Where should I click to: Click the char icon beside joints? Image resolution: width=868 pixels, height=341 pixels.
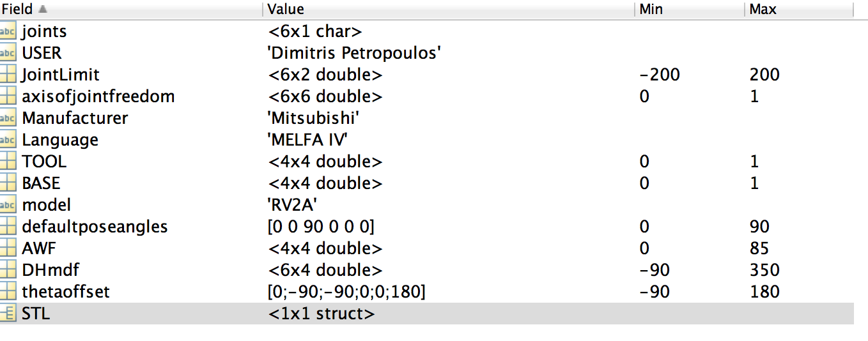8,31
